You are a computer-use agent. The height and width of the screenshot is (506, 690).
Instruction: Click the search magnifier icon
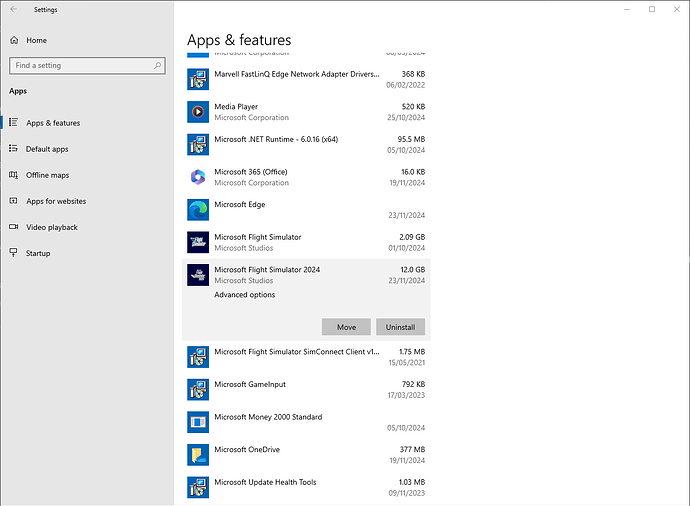coord(157,66)
